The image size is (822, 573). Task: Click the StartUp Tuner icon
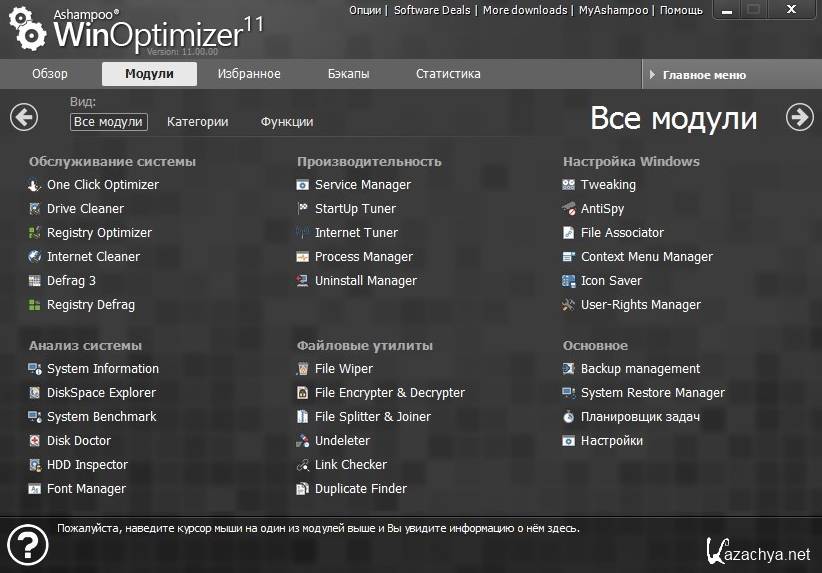(303, 209)
